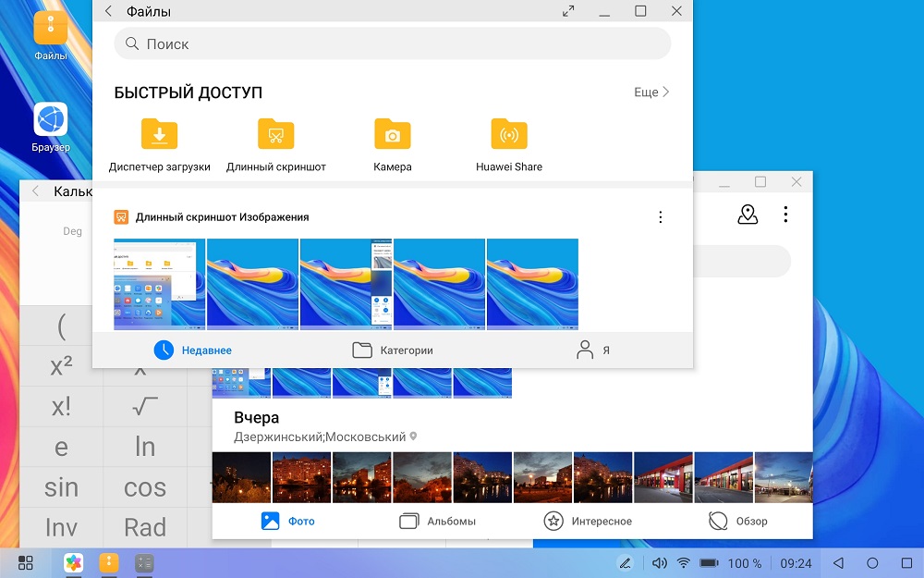Open the Длинный скриншот folder

[x=275, y=144]
